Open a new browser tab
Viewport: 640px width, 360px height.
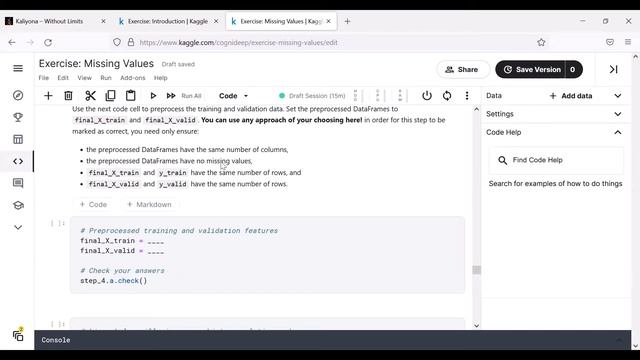[347, 21]
